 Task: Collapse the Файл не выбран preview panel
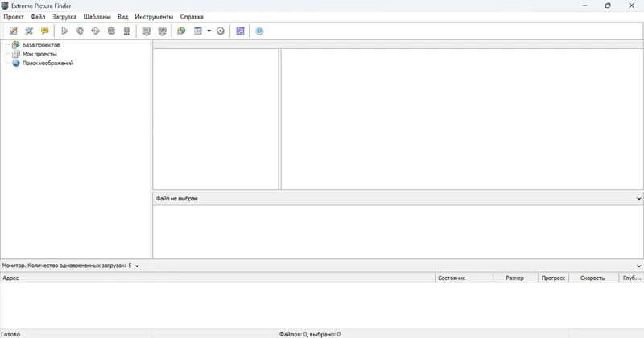[638, 198]
